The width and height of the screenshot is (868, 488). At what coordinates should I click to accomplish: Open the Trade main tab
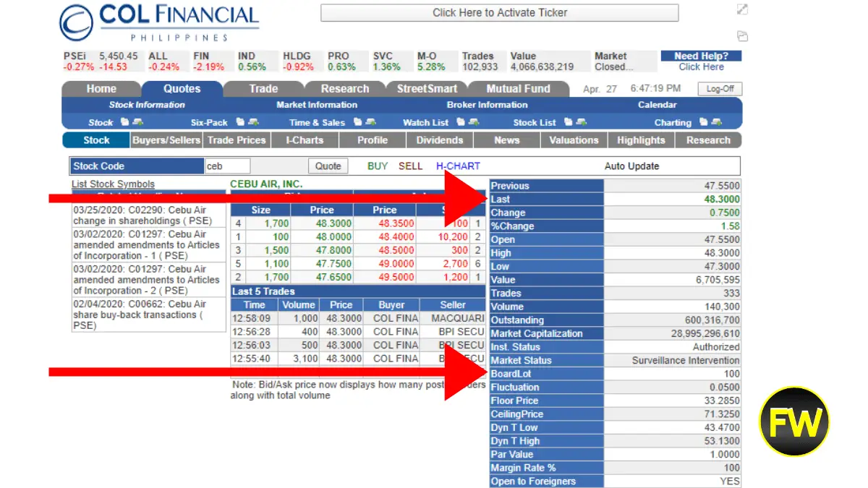[x=263, y=89]
